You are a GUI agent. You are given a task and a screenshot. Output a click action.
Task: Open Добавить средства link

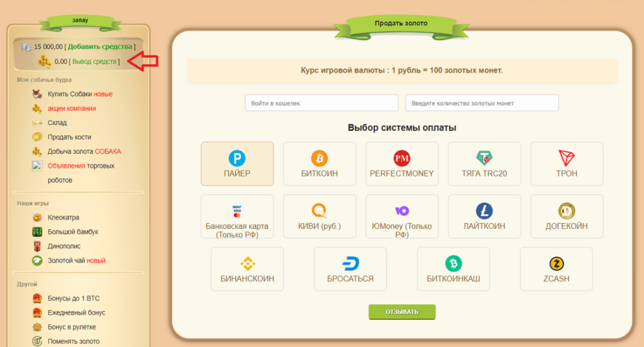100,47
